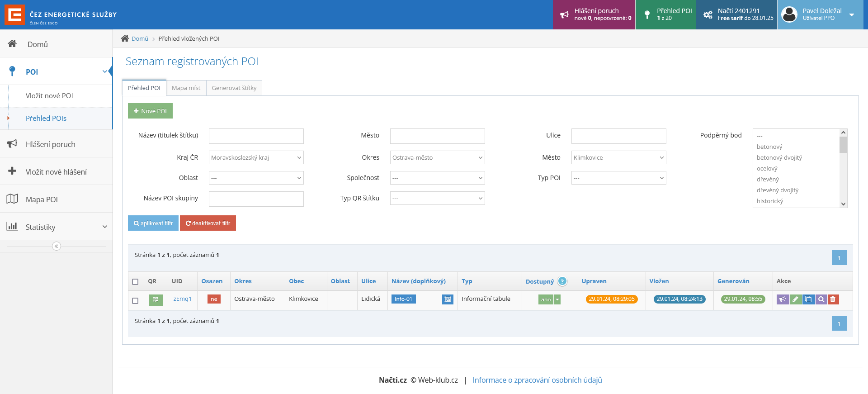Click the 'aplikovat filtr' button
This screenshot has width=868, height=394.
coord(153,223)
